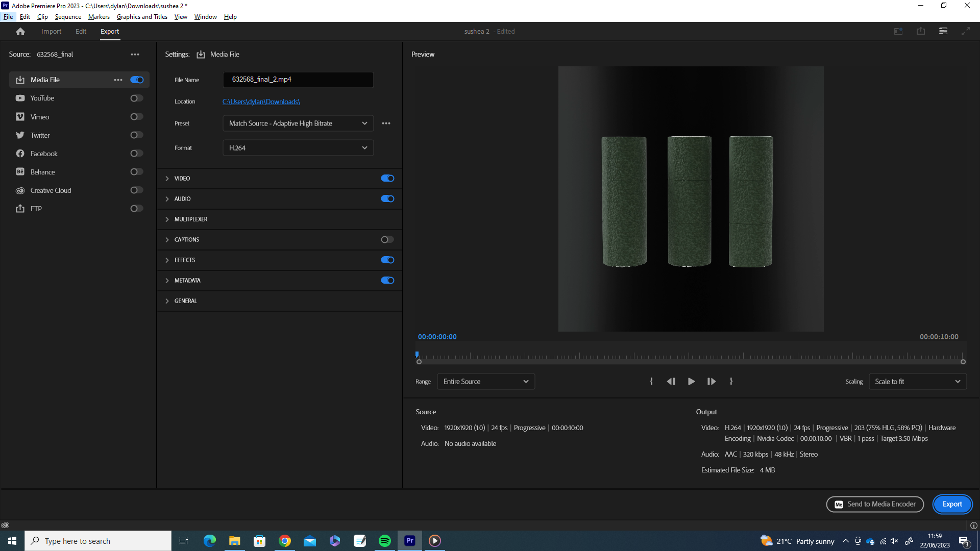This screenshot has width=980, height=551.
Task: Click the FTP destination icon
Action: point(20,209)
